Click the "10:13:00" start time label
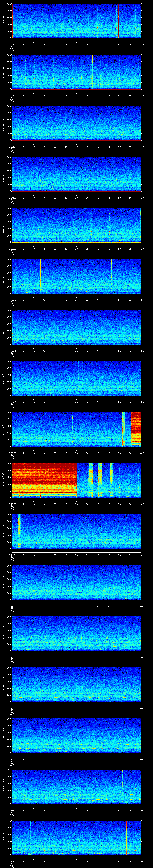 point(12,657)
